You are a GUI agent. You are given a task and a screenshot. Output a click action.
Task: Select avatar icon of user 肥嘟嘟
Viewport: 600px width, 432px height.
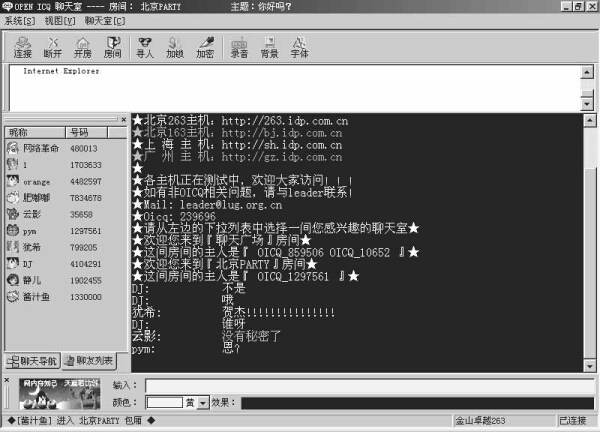pos(13,197)
